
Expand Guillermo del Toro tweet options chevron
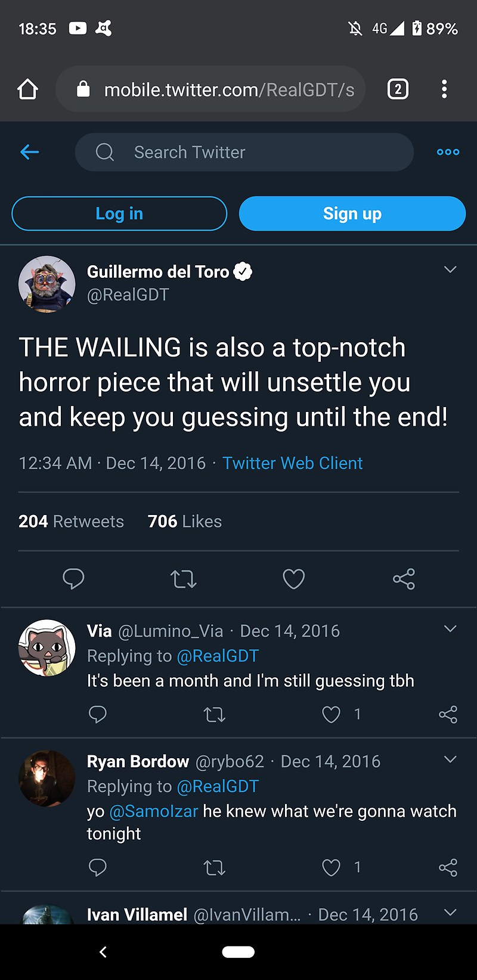(450, 269)
